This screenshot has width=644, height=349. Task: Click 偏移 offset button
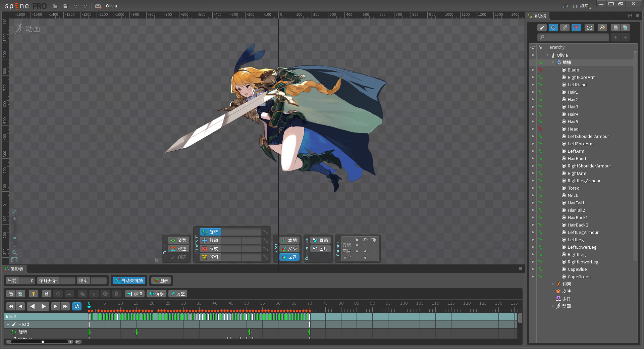(x=156, y=294)
